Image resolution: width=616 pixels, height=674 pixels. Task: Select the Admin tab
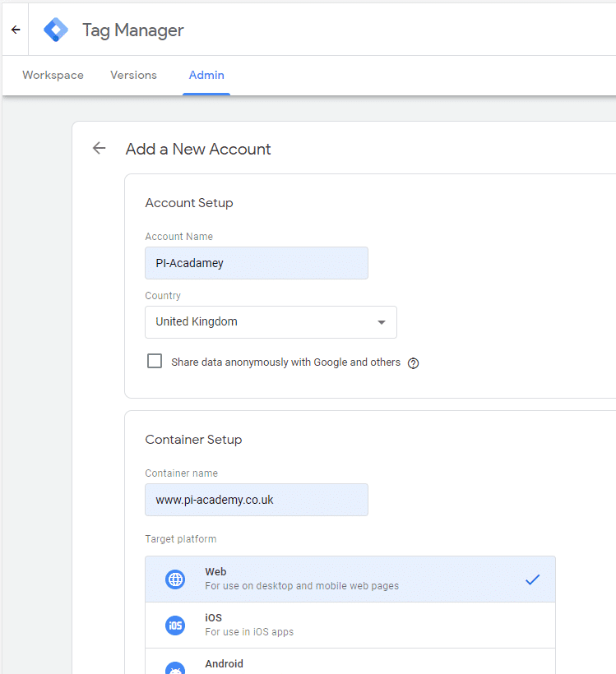pos(206,76)
